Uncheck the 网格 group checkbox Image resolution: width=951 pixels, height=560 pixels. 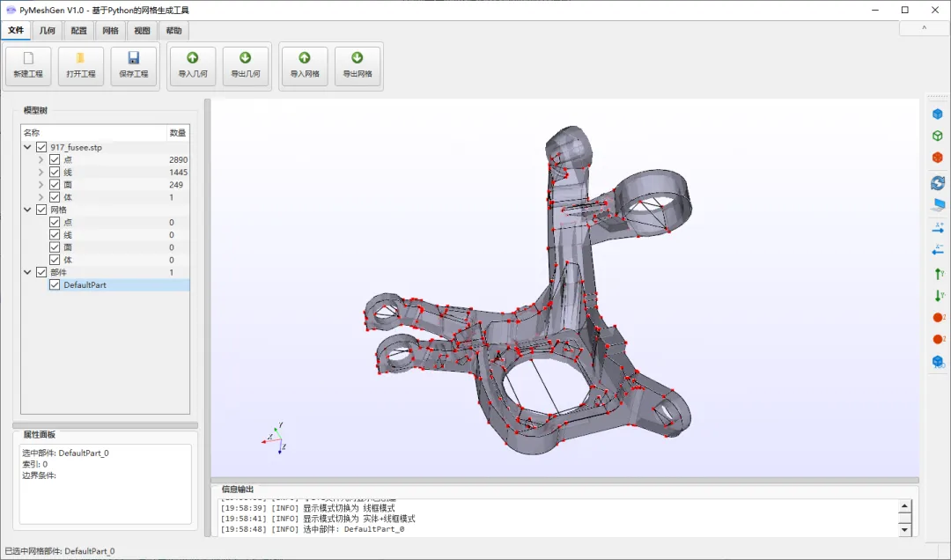pos(41,210)
